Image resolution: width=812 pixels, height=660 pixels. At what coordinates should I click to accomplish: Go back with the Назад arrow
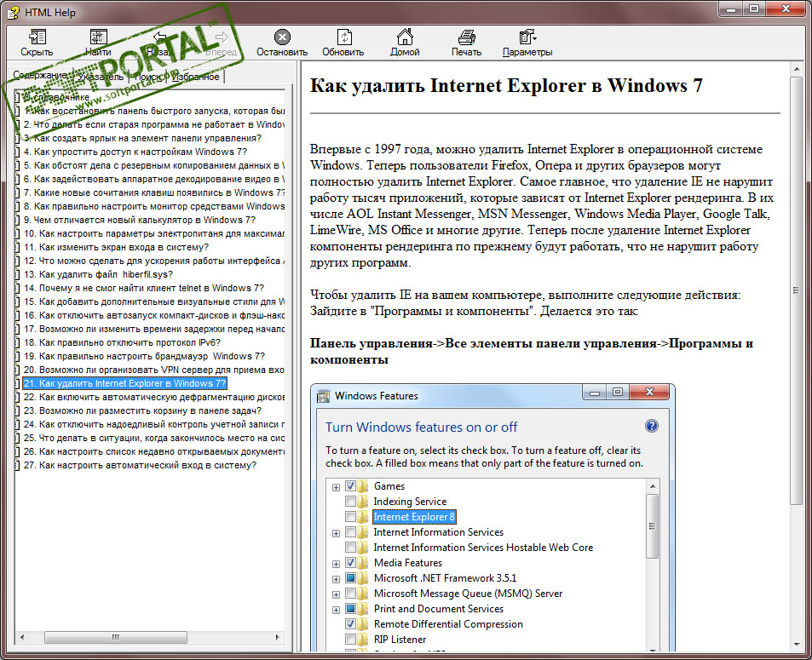(x=160, y=37)
